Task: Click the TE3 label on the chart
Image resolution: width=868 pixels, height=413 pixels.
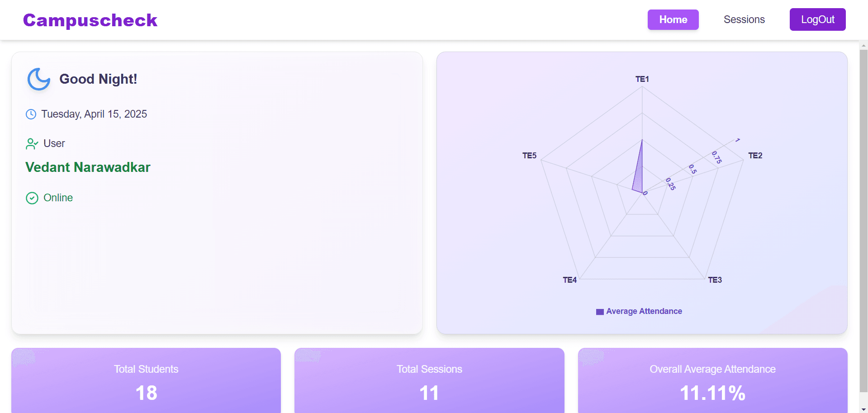Action: [716, 280]
